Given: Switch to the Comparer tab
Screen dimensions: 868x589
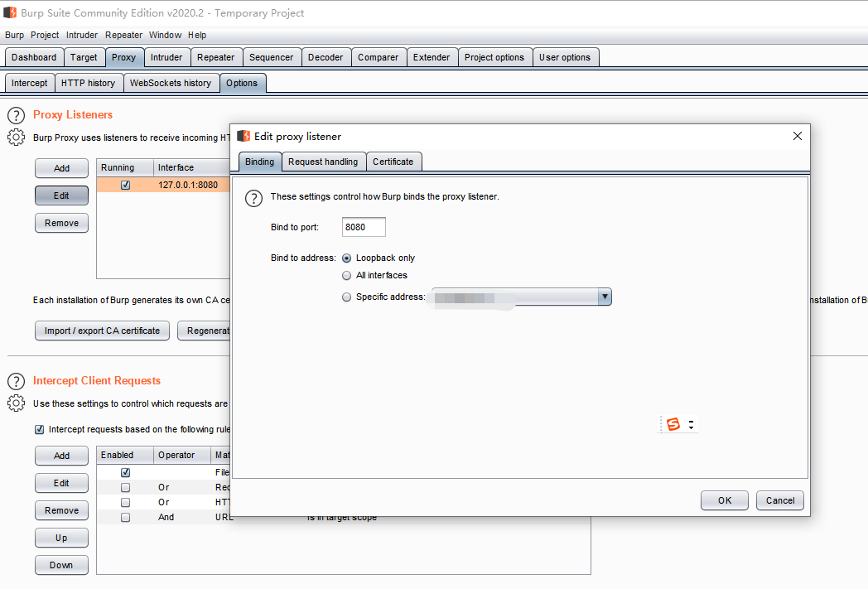Looking at the screenshot, I should [378, 57].
